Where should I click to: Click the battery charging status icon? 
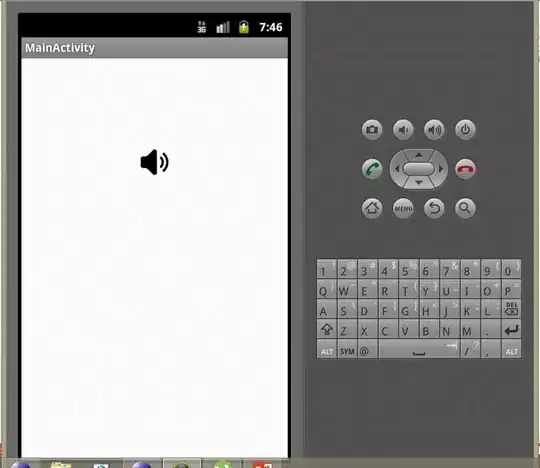(x=244, y=27)
